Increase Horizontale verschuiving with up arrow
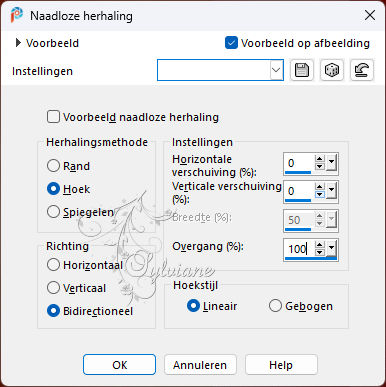Screen dimensions: 386x387 (319, 159)
